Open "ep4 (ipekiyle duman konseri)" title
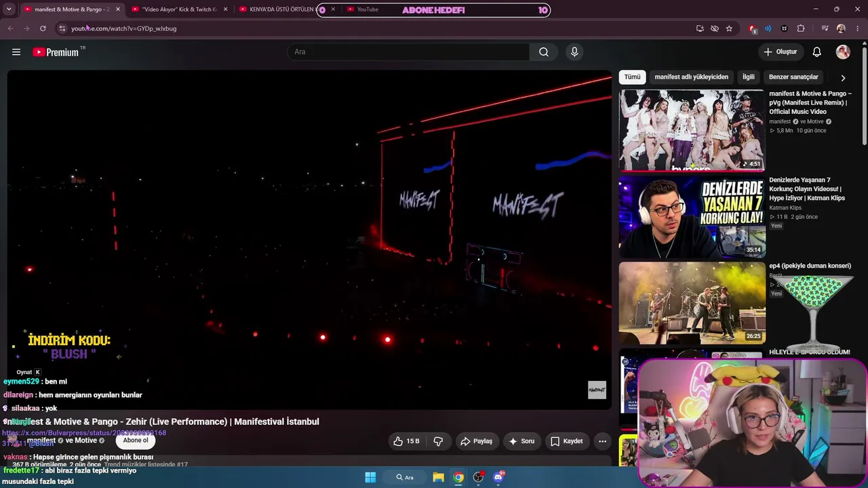Screen dimensions: 868x488 (810, 266)
